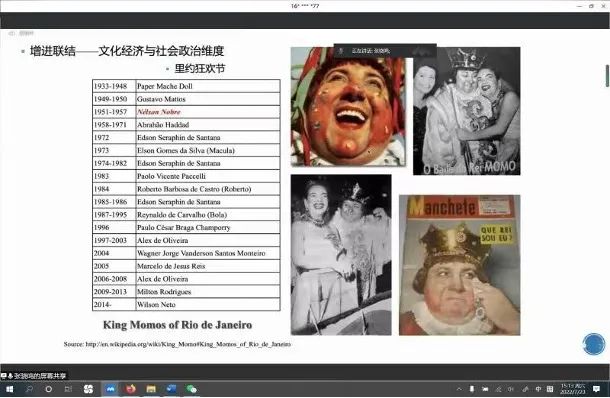
Task: Select the Nelson Nobre table row
Action: (186, 112)
